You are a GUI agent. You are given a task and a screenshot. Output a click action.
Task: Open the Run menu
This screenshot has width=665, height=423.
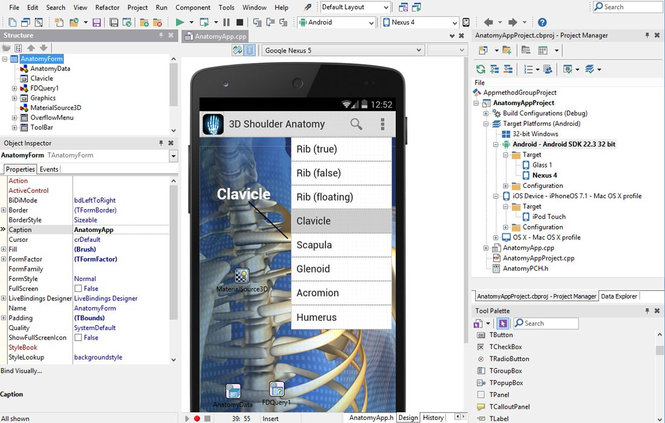pyautogui.click(x=161, y=7)
